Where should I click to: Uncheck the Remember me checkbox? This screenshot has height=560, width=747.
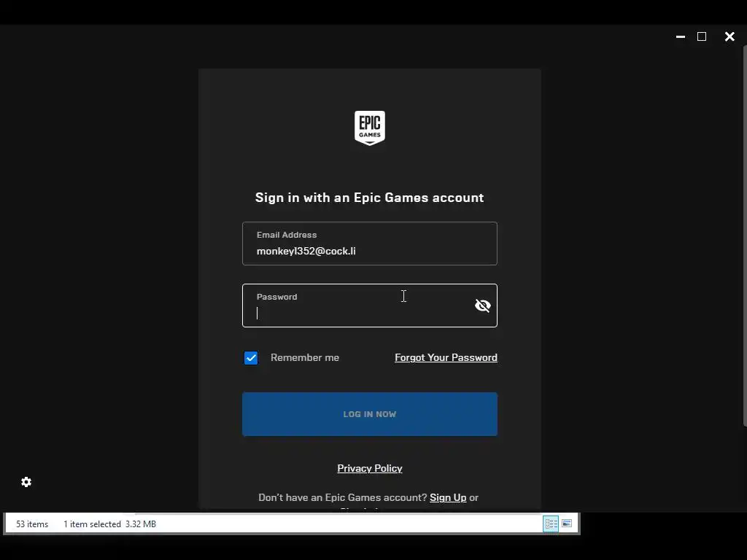pyautogui.click(x=251, y=357)
